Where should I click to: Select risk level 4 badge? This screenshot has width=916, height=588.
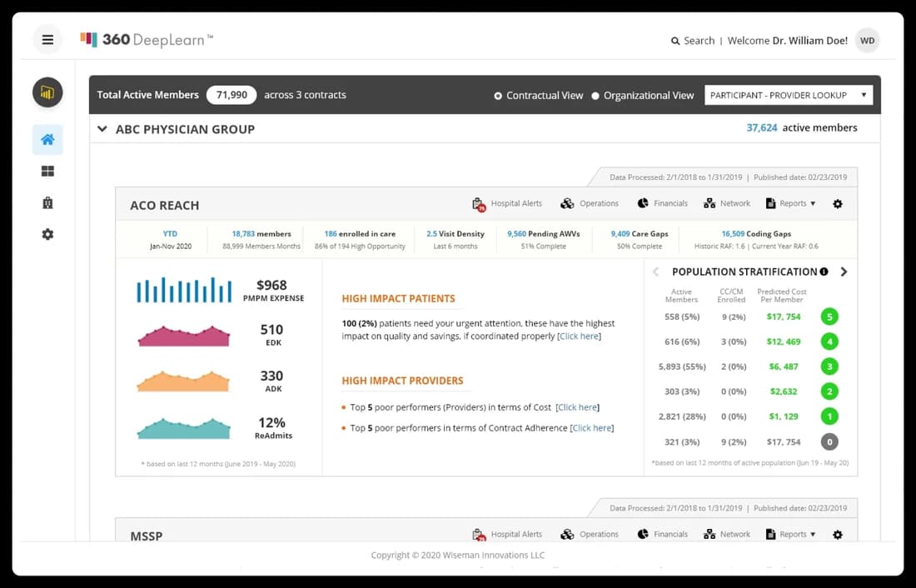[829, 341]
